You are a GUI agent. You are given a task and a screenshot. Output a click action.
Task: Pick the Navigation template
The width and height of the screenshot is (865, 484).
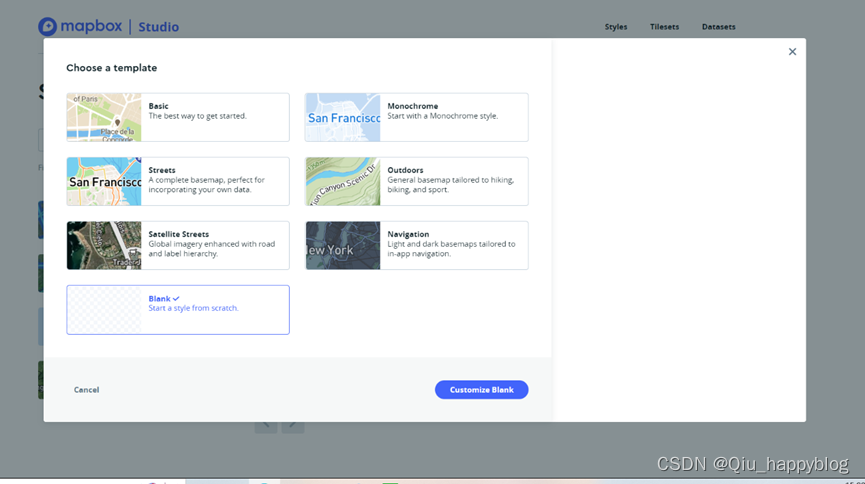tap(417, 245)
